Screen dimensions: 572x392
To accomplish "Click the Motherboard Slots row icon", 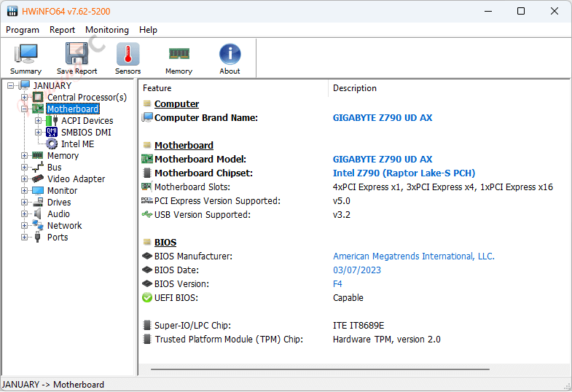I will click(x=146, y=187).
